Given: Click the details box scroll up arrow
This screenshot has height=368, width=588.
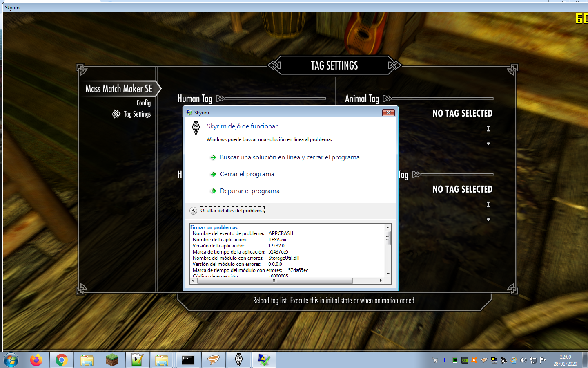Looking at the screenshot, I should (x=388, y=227).
